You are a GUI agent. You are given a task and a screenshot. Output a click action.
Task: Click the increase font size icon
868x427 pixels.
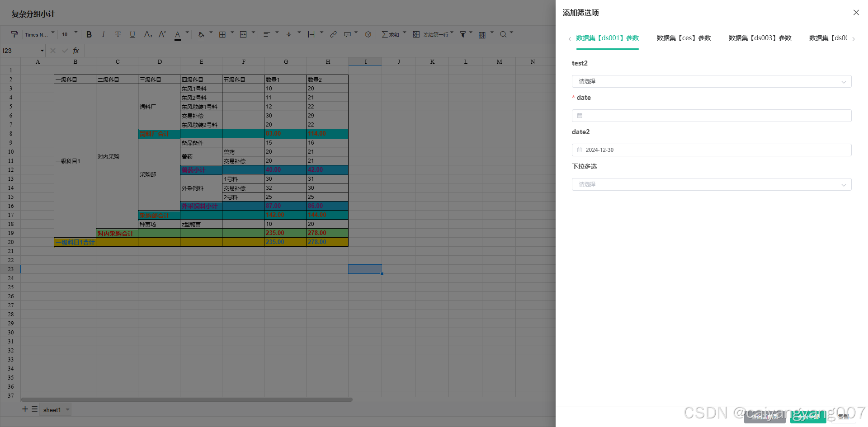[162, 34]
